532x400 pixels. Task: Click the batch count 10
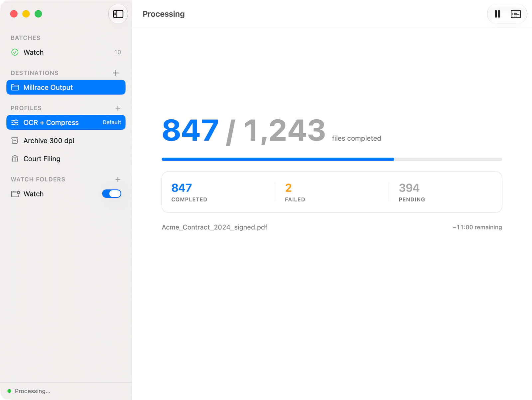coord(117,52)
